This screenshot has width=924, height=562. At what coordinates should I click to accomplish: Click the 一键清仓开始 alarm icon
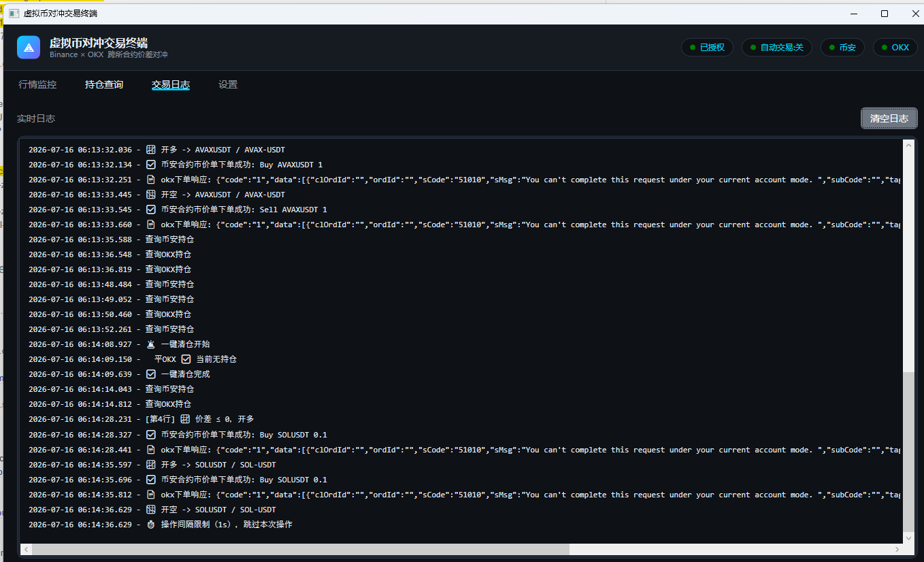151,344
